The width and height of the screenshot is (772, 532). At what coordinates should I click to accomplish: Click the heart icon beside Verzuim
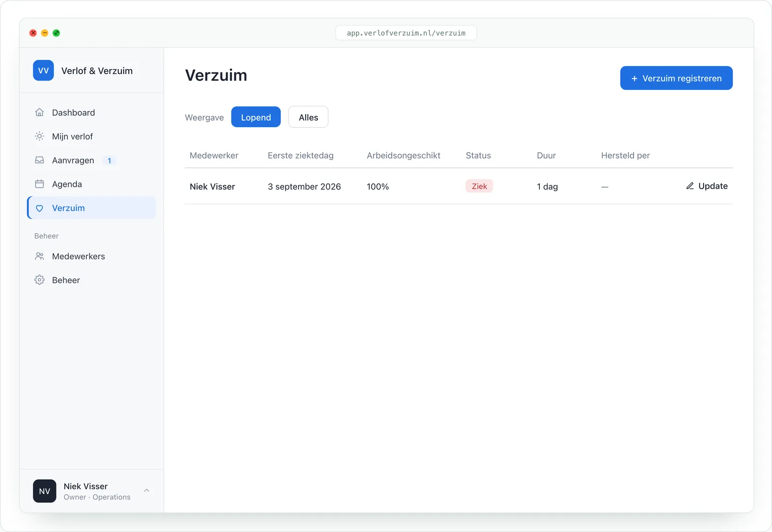tap(40, 208)
